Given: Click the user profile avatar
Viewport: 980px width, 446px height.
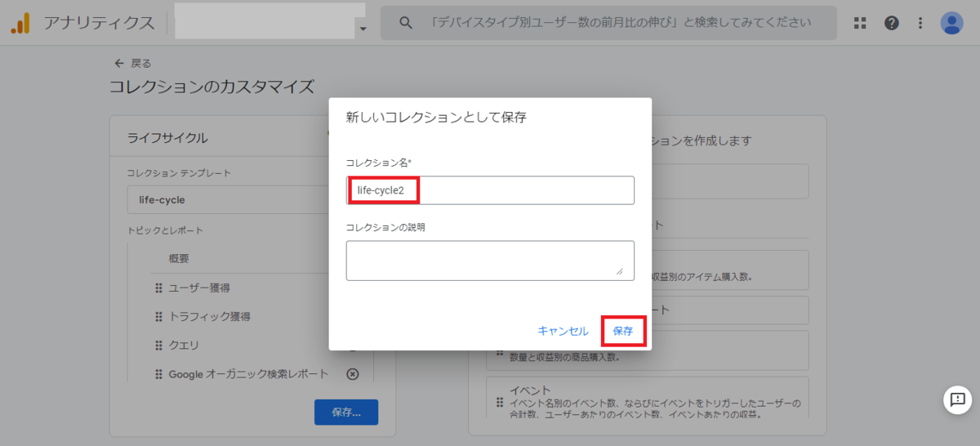Looking at the screenshot, I should tap(952, 23).
